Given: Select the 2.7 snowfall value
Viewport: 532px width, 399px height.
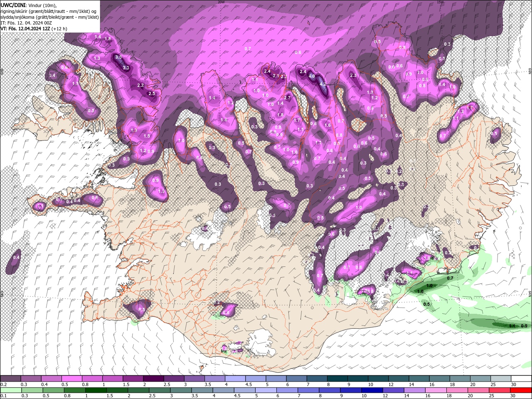Looking at the screenshot, I should point(287,98).
